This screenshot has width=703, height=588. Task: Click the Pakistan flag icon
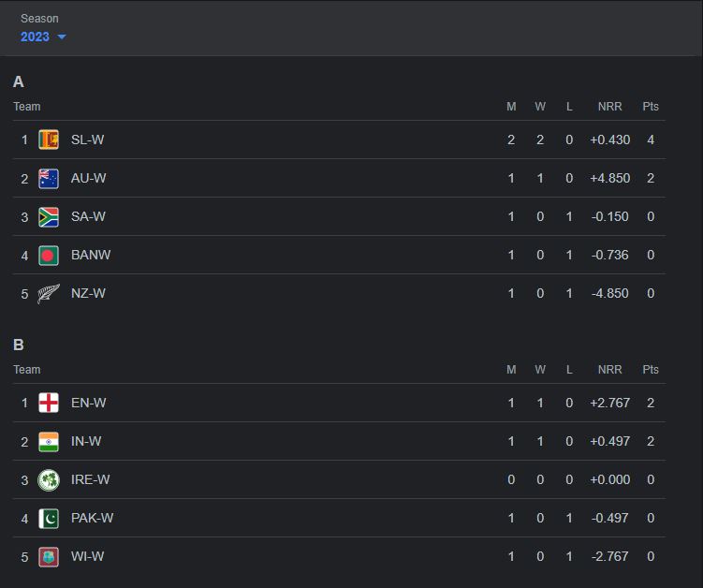49,518
